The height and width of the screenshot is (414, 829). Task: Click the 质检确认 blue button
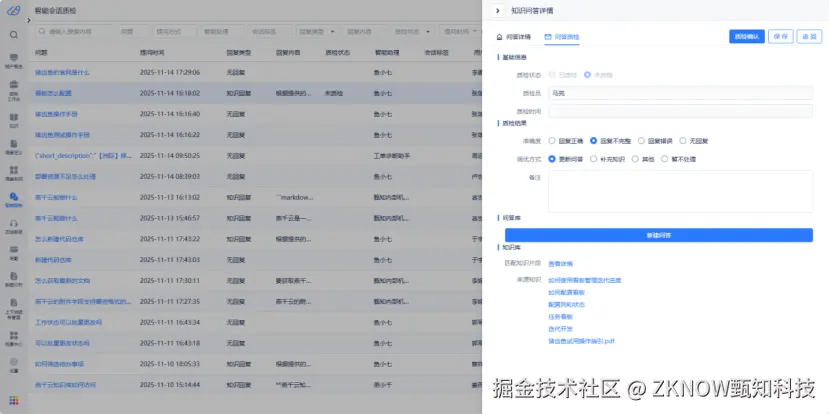click(747, 36)
